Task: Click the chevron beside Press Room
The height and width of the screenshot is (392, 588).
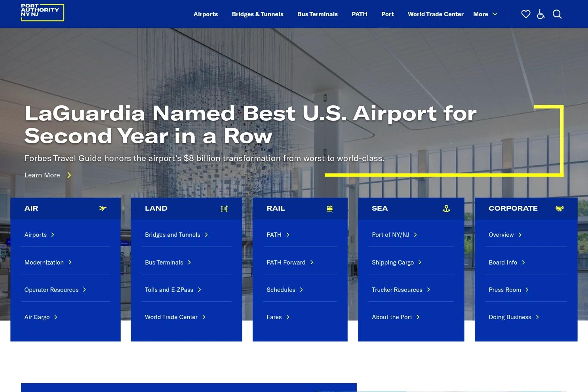Action: point(527,290)
